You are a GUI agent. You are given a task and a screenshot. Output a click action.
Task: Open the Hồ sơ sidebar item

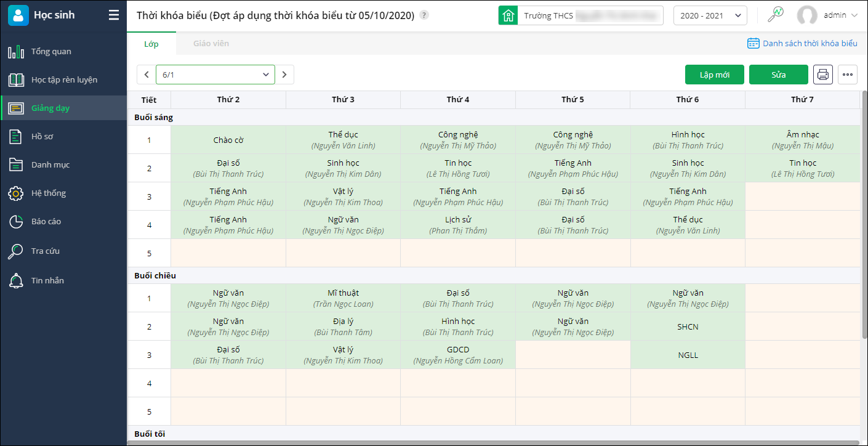pos(63,137)
